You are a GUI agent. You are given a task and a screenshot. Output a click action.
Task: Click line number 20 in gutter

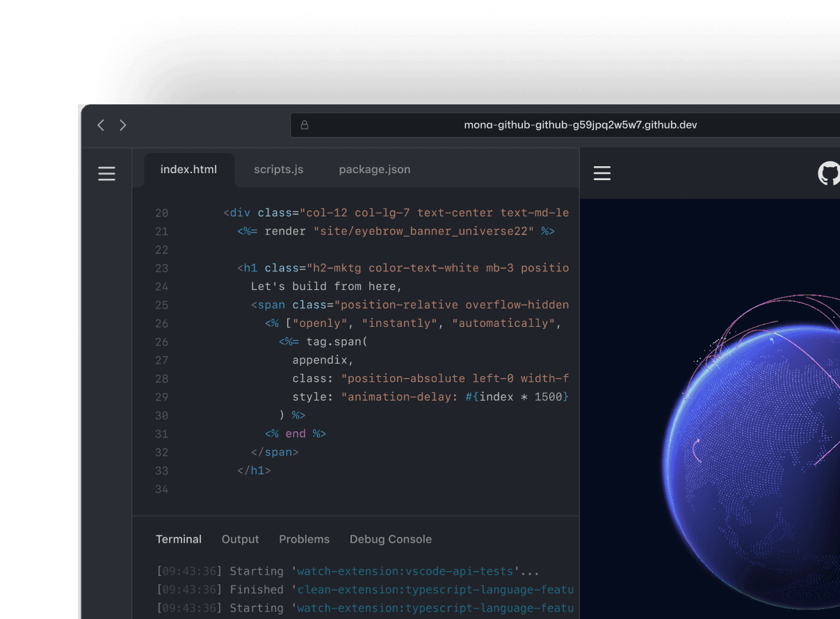pos(161,213)
